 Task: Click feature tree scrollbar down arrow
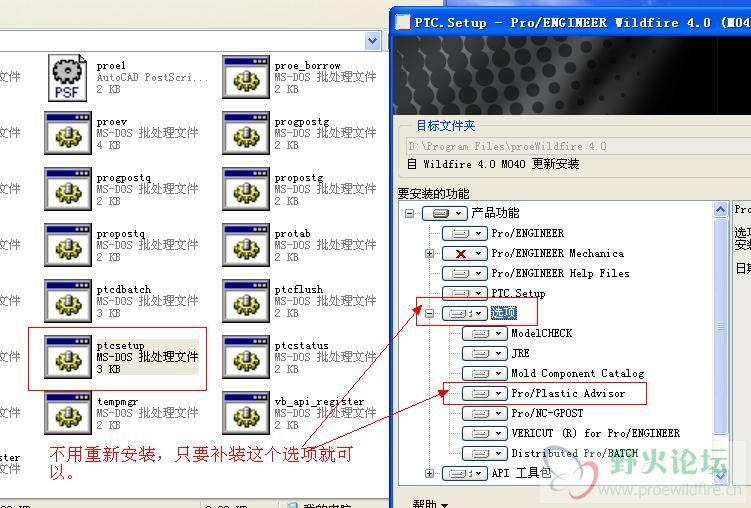[720, 476]
